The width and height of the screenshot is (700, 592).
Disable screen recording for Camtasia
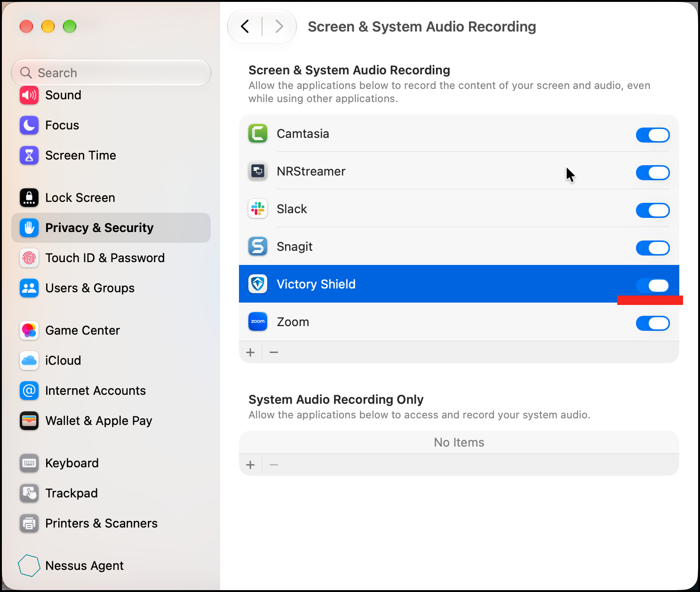(x=653, y=135)
